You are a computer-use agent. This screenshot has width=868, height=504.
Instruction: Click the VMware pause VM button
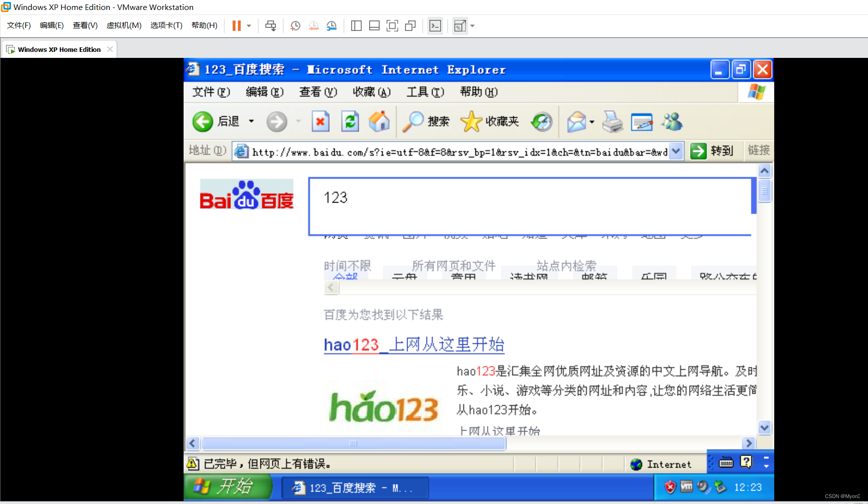coord(236,25)
